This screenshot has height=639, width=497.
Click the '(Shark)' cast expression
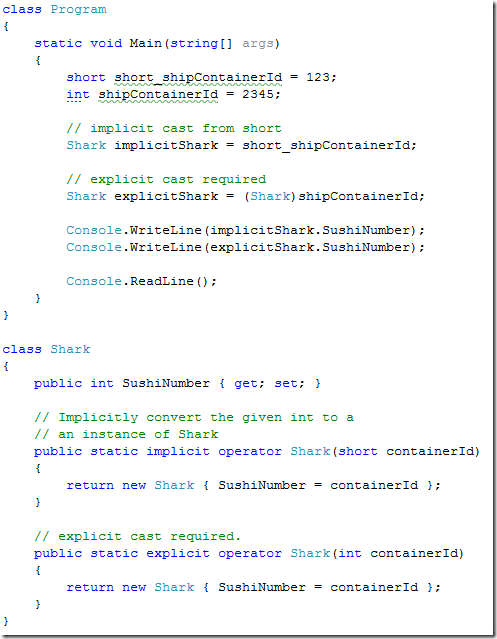click(270, 196)
